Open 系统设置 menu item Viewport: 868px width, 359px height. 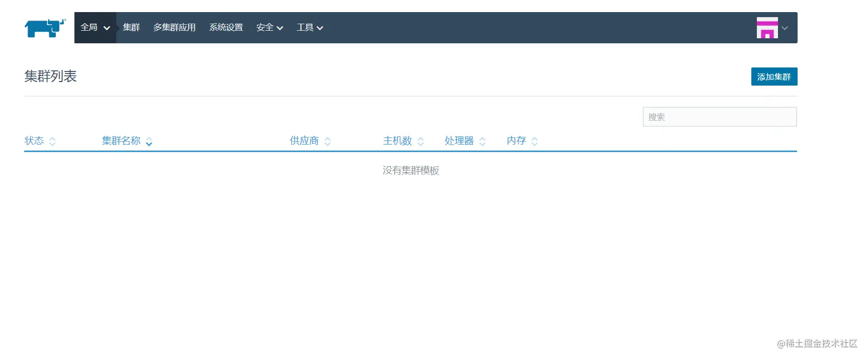point(226,28)
